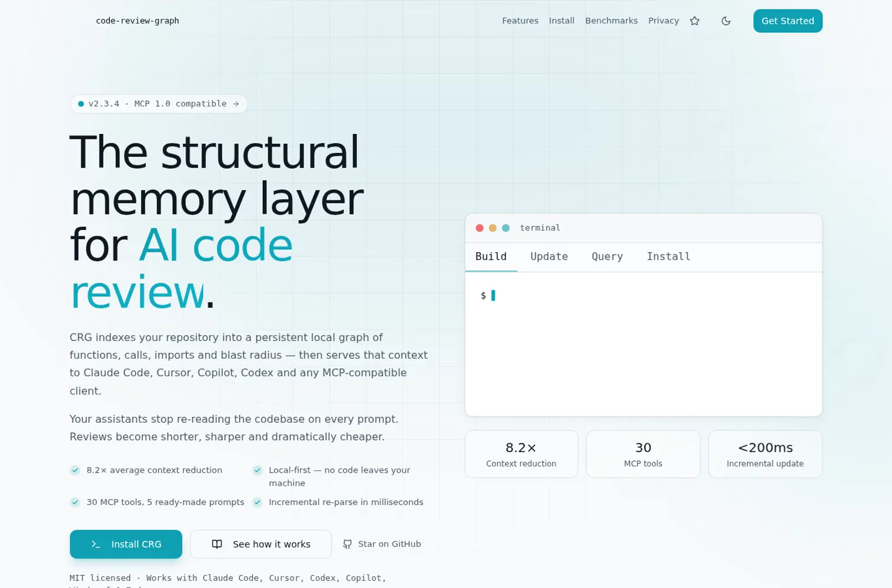Open the Install nav link

pyautogui.click(x=562, y=21)
